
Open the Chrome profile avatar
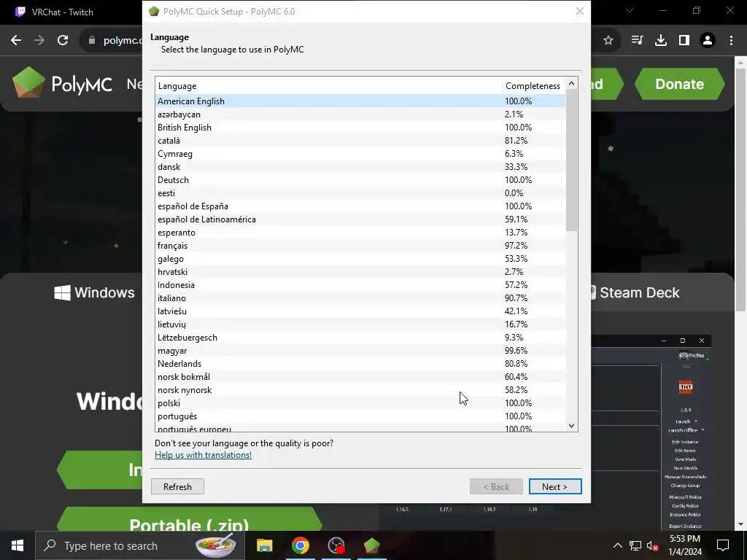coord(708,41)
